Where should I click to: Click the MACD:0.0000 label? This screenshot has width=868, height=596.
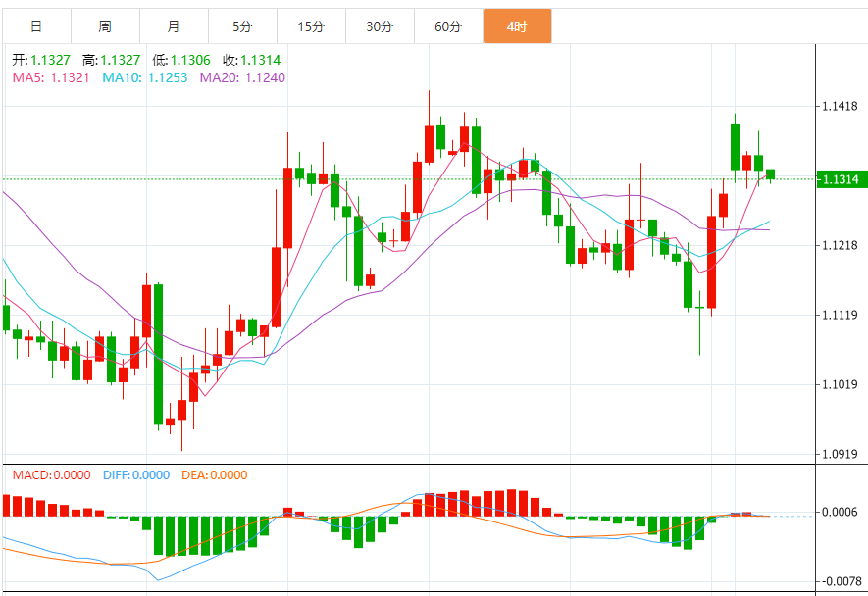(51, 474)
